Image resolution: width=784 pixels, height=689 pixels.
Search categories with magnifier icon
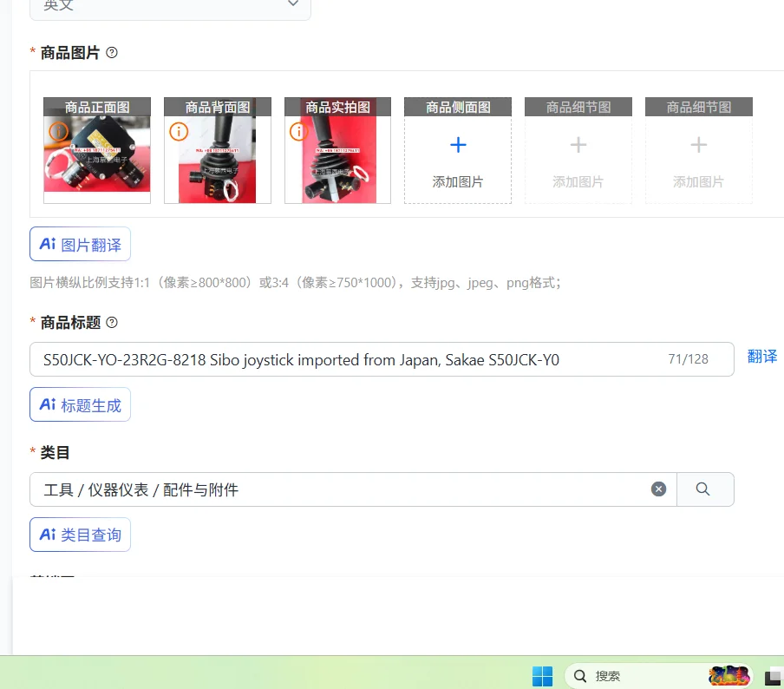pyautogui.click(x=705, y=489)
